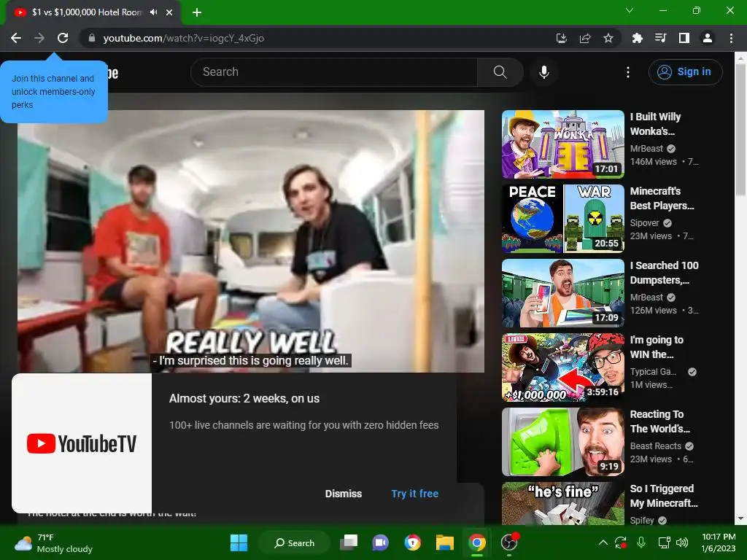Click the Sipover channel name
Viewport: 747px width, 560px height.
point(645,223)
